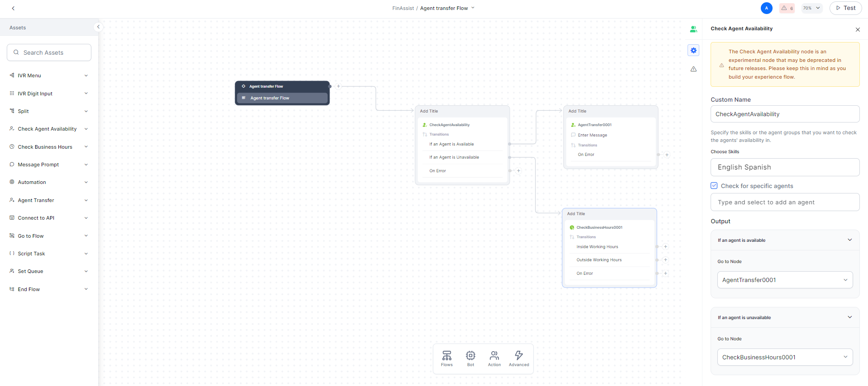Click the Test button
868x386 pixels.
click(x=845, y=8)
